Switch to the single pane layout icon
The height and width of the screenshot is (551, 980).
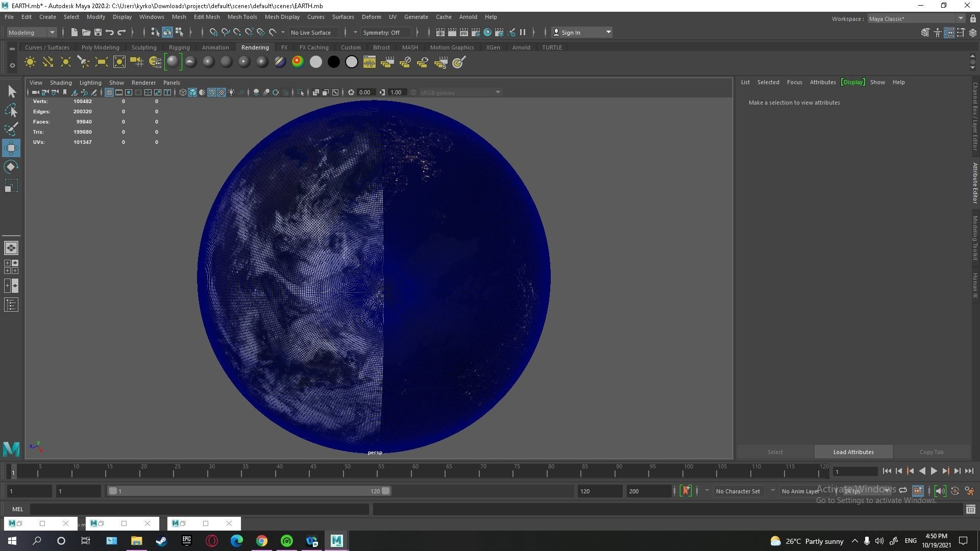pyautogui.click(x=11, y=248)
